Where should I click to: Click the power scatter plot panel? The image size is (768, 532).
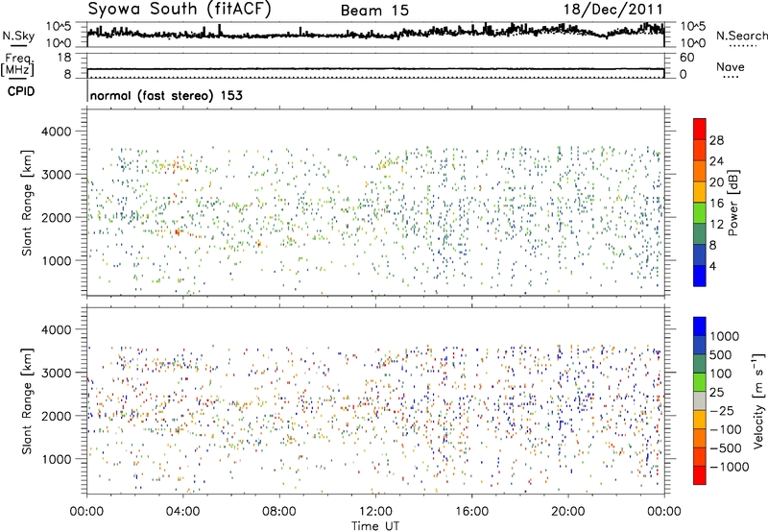tap(375, 203)
